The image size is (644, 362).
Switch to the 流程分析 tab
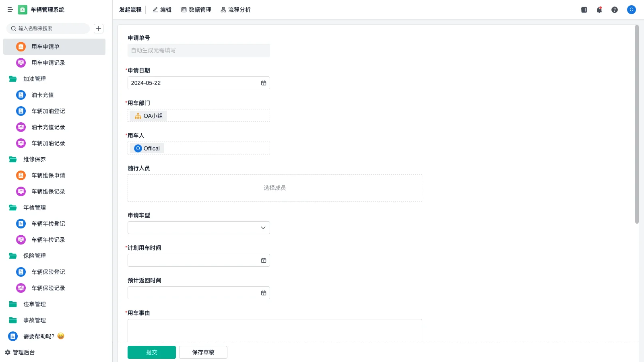click(x=235, y=10)
